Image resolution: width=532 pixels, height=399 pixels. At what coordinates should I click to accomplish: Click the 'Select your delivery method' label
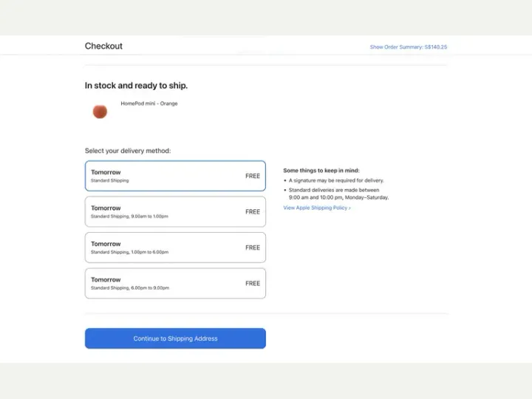click(128, 151)
